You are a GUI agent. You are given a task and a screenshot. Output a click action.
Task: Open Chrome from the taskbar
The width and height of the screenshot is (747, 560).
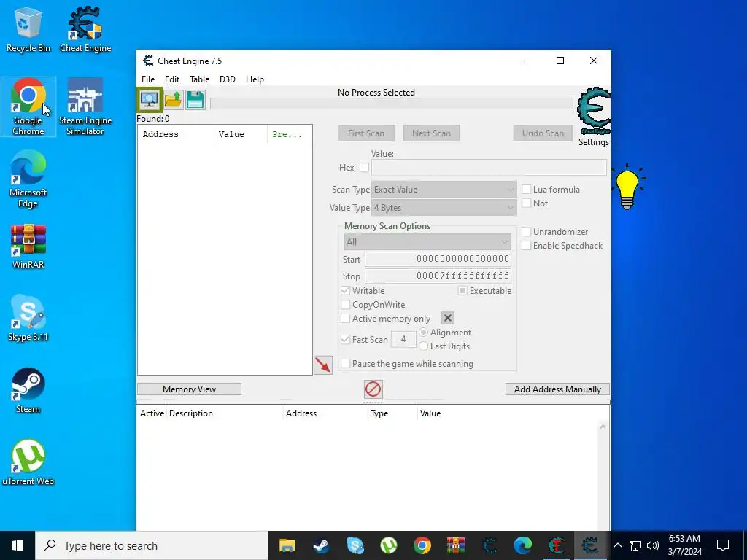(422, 545)
